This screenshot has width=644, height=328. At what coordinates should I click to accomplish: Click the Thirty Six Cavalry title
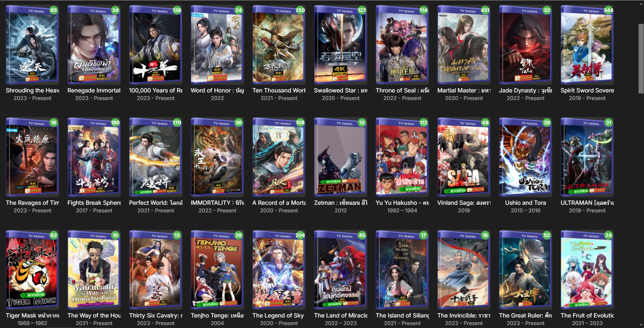point(156,316)
